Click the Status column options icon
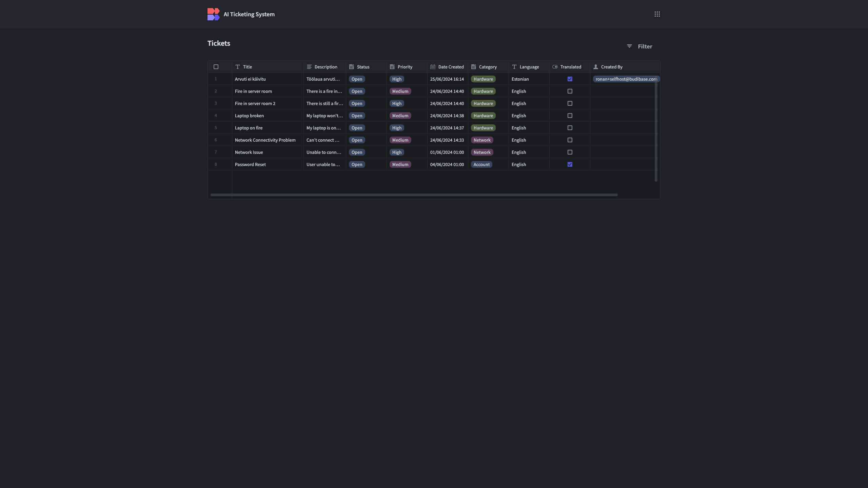This screenshot has width=868, height=488. pos(352,67)
